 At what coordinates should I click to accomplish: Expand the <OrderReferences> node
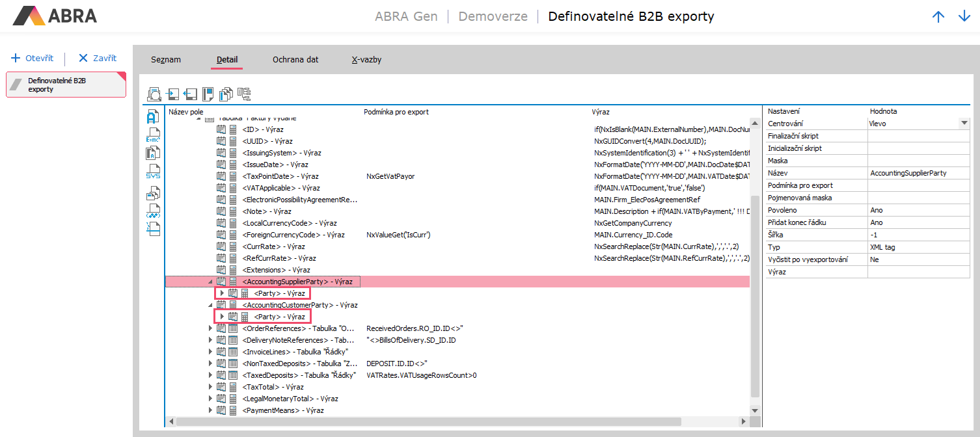(210, 328)
